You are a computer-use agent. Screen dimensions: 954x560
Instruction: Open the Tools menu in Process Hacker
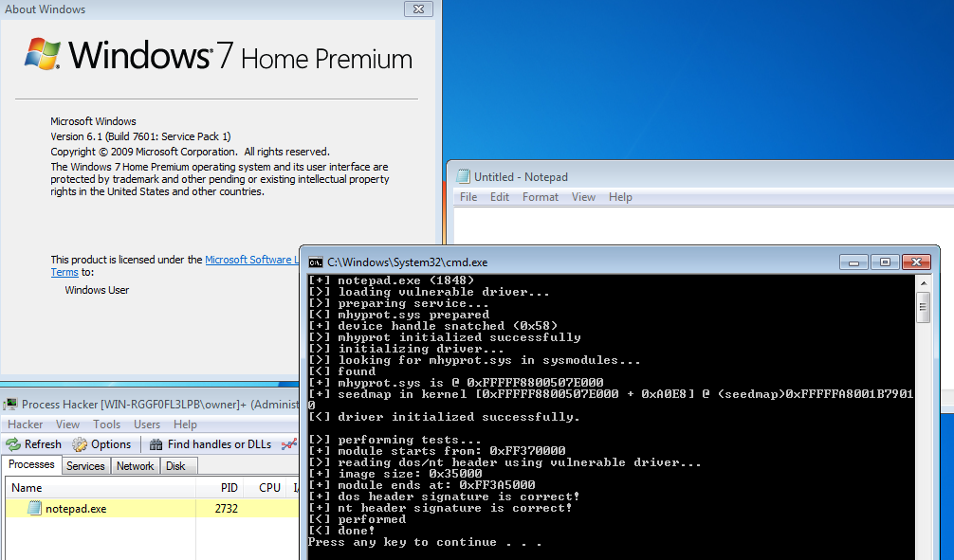coord(106,425)
